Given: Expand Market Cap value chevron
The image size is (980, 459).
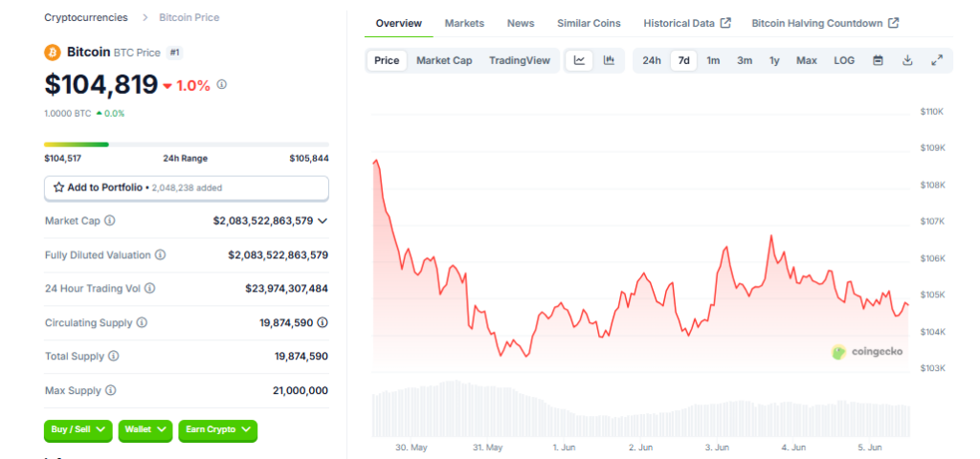Looking at the screenshot, I should [323, 221].
